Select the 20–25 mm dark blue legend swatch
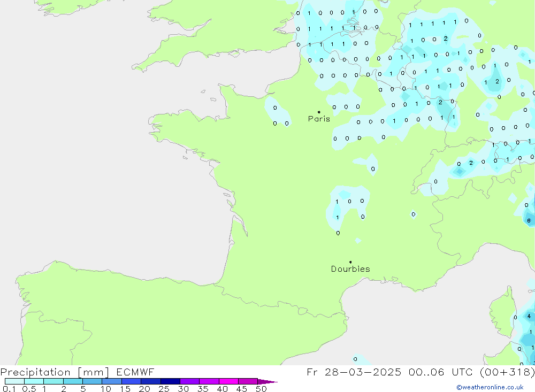Image resolution: width=535 pixels, height=392 pixels. (x=150, y=381)
